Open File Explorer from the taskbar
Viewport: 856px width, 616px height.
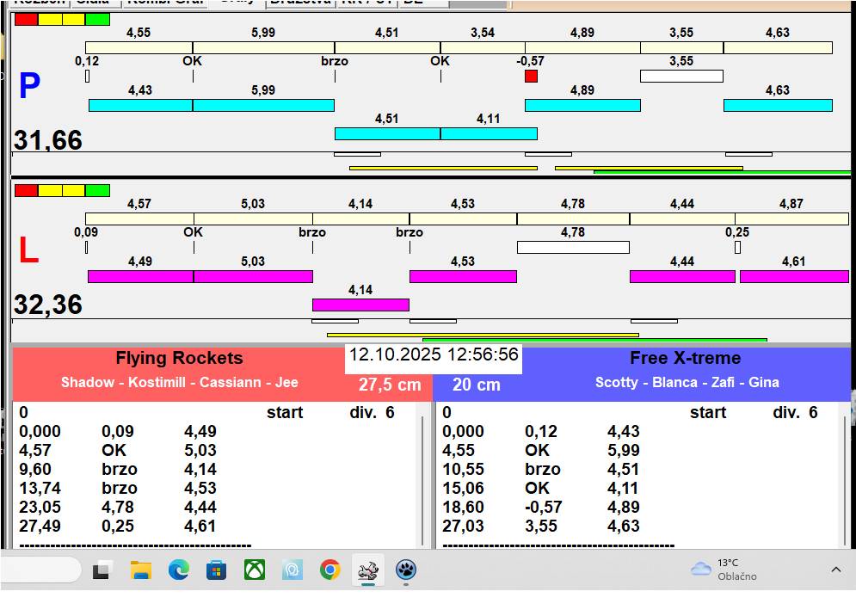coord(140,570)
